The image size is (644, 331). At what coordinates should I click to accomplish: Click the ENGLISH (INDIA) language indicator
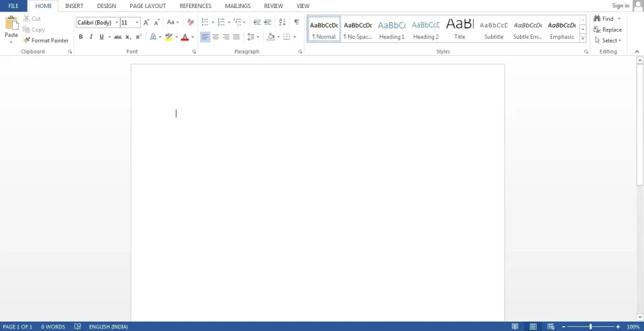pyautogui.click(x=109, y=327)
